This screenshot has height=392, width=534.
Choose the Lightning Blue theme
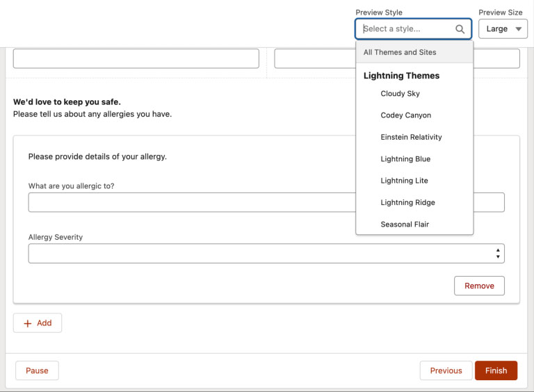(405, 159)
